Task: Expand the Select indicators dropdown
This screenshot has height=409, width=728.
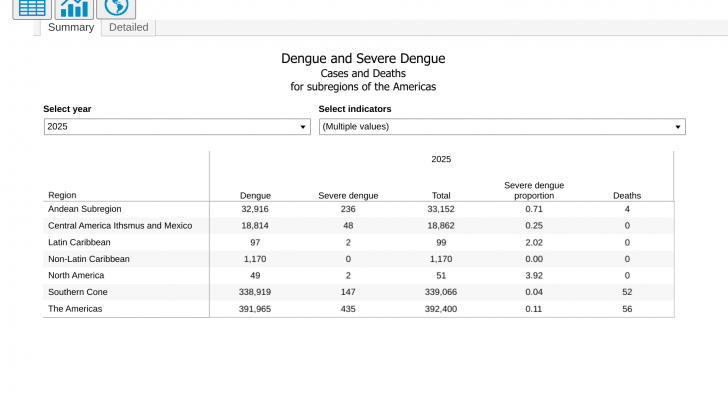Action: [500, 127]
